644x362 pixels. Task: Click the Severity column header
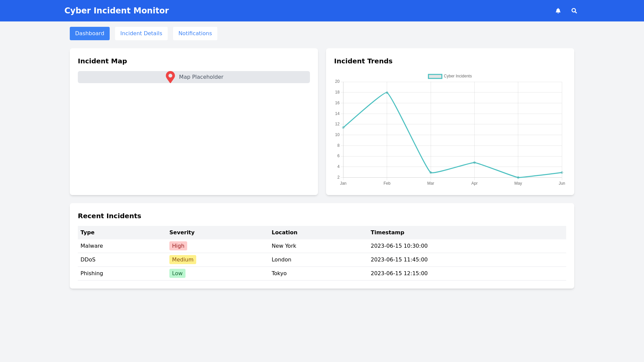pyautogui.click(x=182, y=233)
